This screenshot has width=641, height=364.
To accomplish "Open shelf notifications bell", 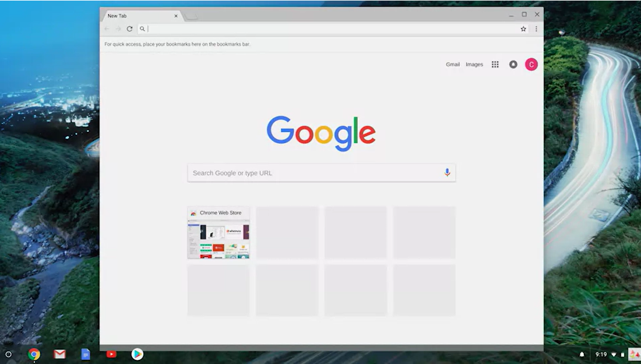I will click(582, 355).
